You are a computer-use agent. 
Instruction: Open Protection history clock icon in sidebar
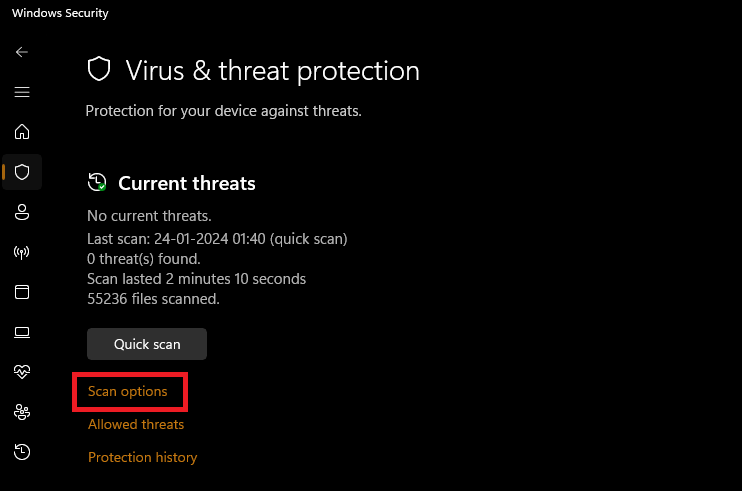22,452
